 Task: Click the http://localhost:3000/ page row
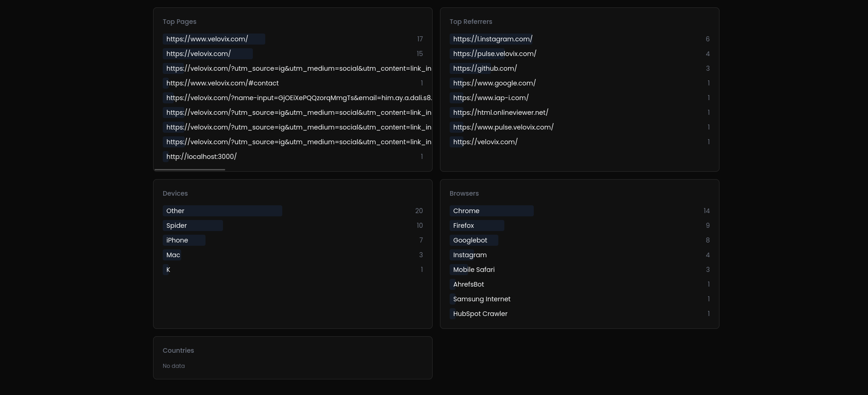(x=292, y=157)
